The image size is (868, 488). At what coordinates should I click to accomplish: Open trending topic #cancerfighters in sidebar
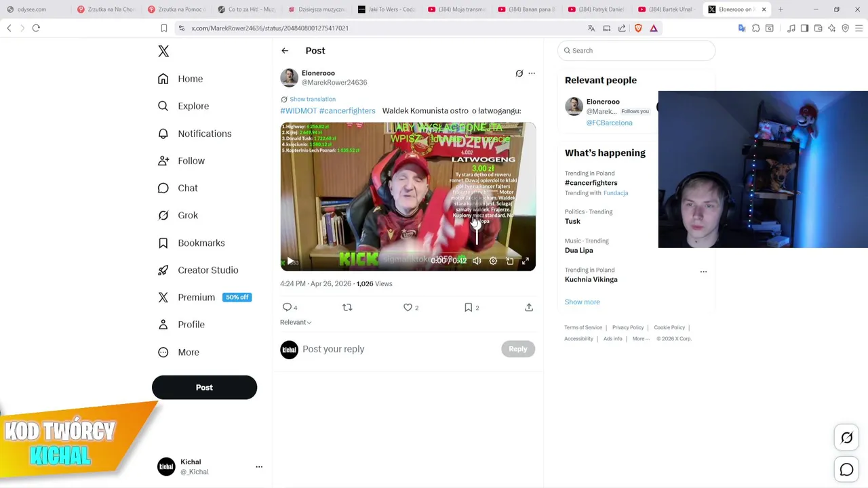point(591,183)
